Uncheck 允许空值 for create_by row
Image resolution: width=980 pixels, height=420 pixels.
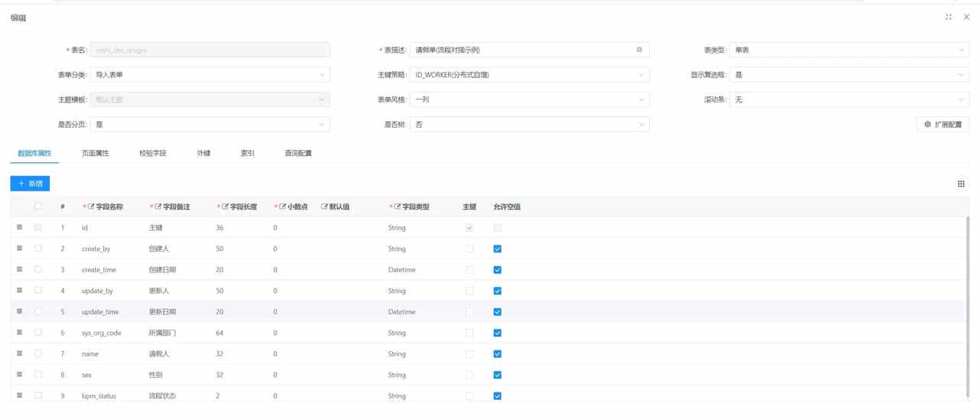tap(498, 249)
